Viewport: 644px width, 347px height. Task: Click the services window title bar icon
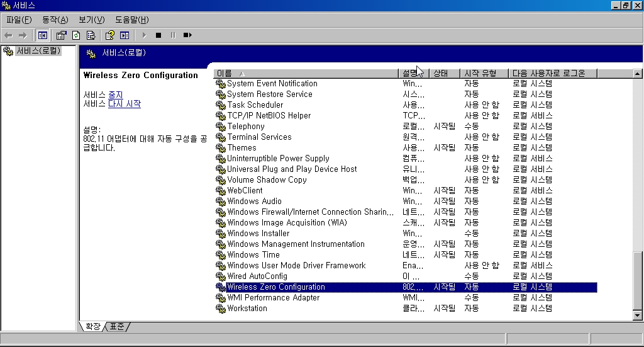6,5
